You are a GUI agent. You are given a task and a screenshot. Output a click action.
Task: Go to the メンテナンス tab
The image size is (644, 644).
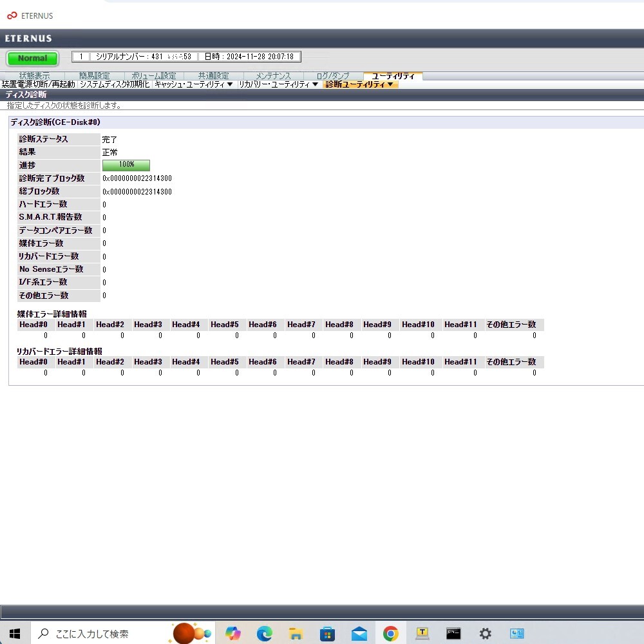click(273, 76)
